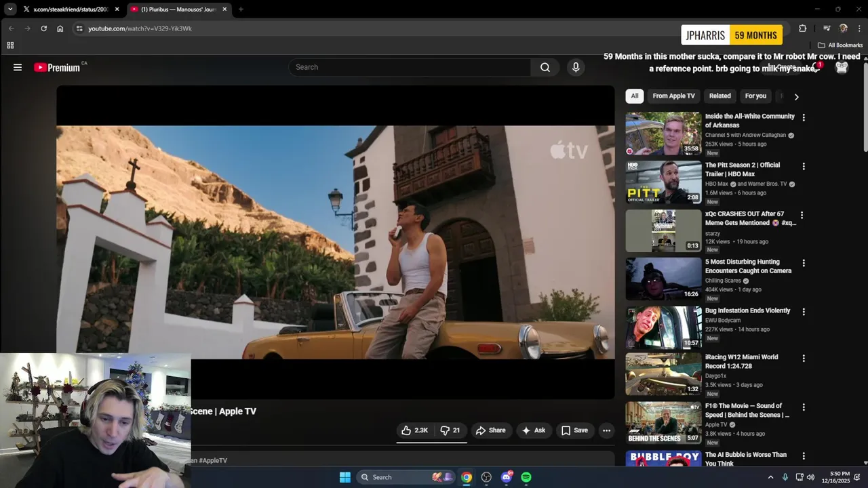Image resolution: width=868 pixels, height=488 pixels.
Task: Dislike the video showing 21
Action: pos(450,430)
